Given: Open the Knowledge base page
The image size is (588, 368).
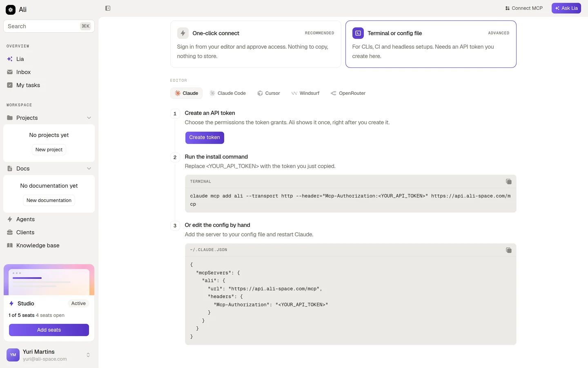Looking at the screenshot, I should [x=49, y=245].
